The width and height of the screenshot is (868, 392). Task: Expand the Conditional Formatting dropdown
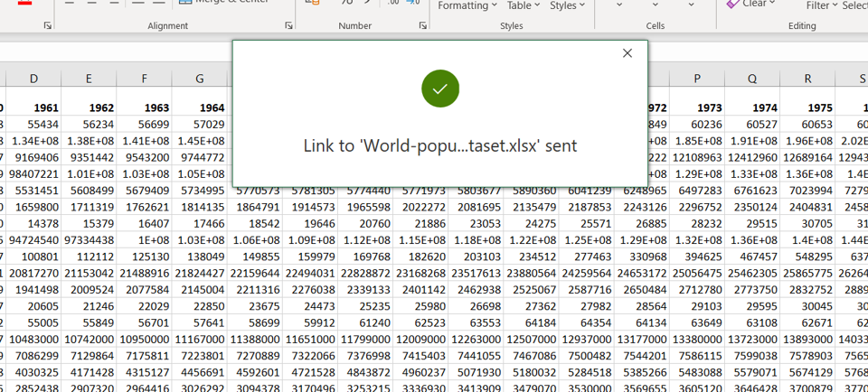point(467,5)
